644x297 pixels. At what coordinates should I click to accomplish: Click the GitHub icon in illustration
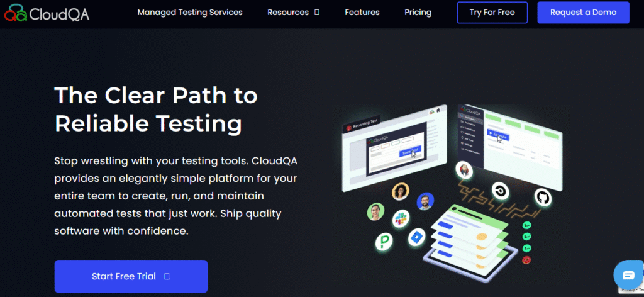(x=543, y=198)
